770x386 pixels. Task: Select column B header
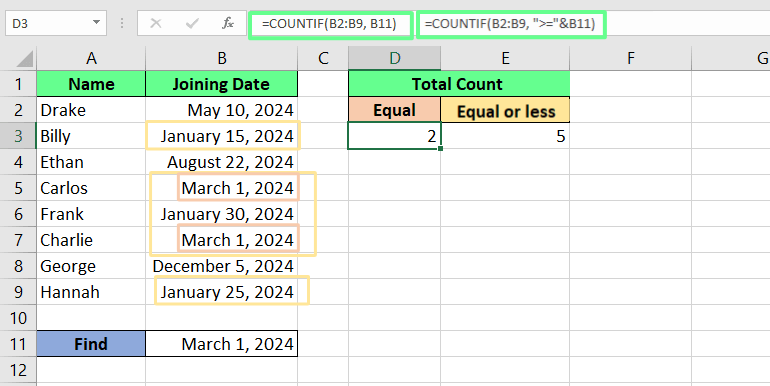tap(221, 58)
